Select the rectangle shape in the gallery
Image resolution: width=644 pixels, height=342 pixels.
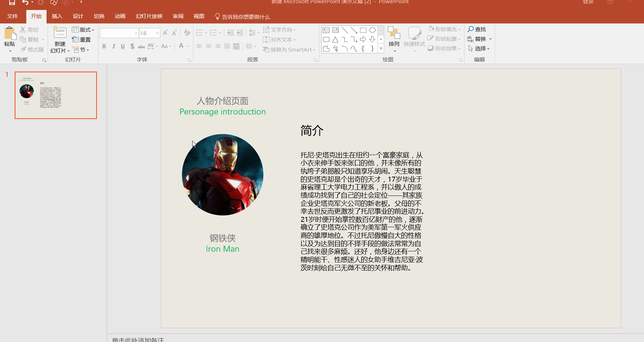[x=363, y=30]
